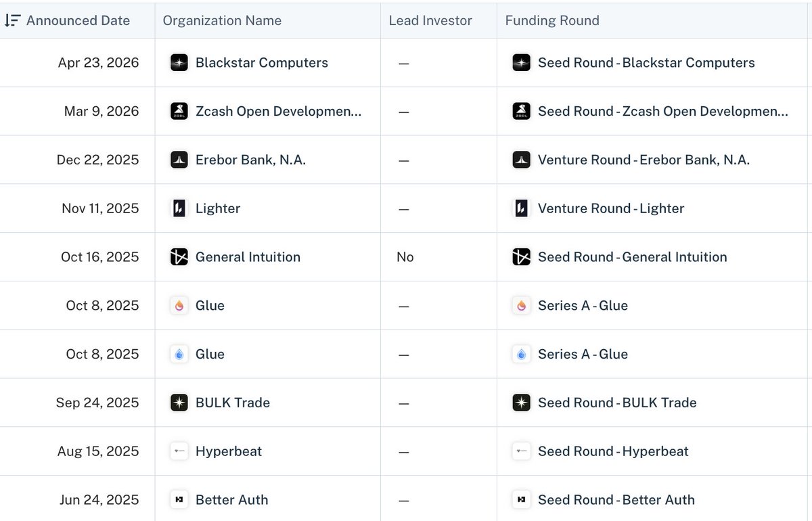Click the General Intuition organization logo icon

[x=179, y=257]
